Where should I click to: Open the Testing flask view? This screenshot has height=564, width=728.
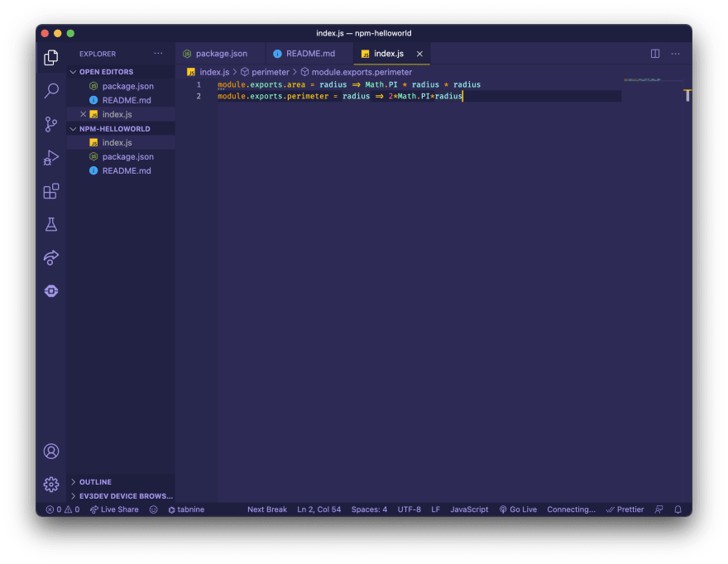51,225
